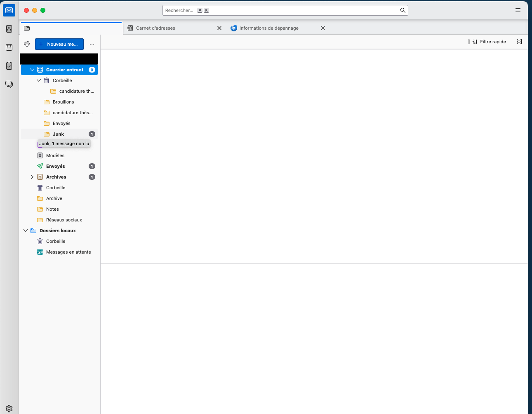Select the candidature th... subfolder in Corbeille
The image size is (532, 414).
point(59,91)
